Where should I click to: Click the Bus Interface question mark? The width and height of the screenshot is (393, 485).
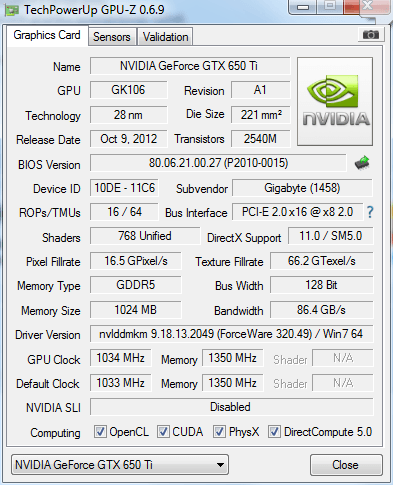tap(370, 212)
